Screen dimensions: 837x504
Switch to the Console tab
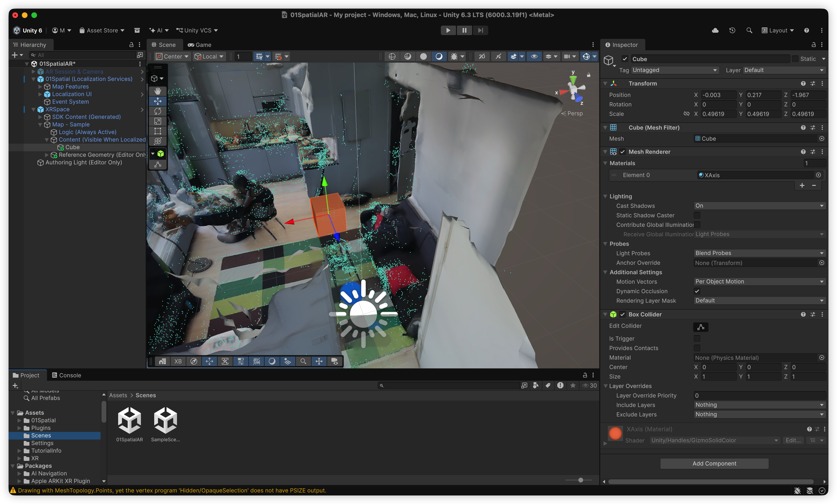[67, 375]
